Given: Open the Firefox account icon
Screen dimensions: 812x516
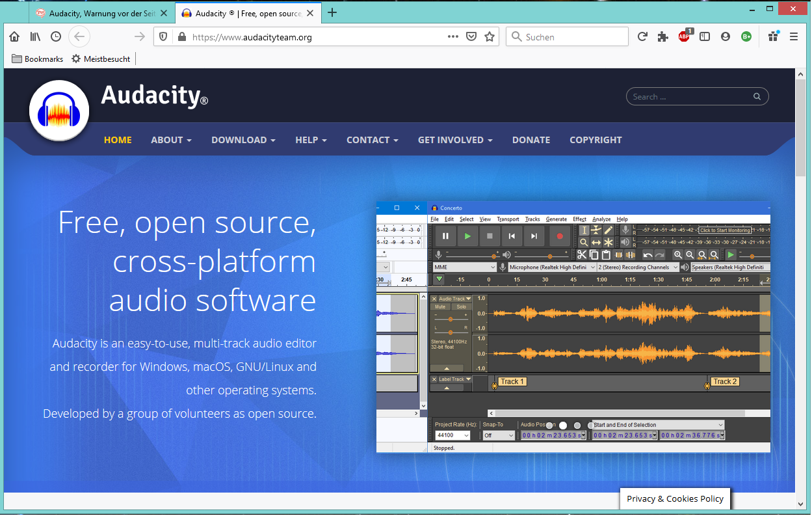Looking at the screenshot, I should [x=726, y=37].
